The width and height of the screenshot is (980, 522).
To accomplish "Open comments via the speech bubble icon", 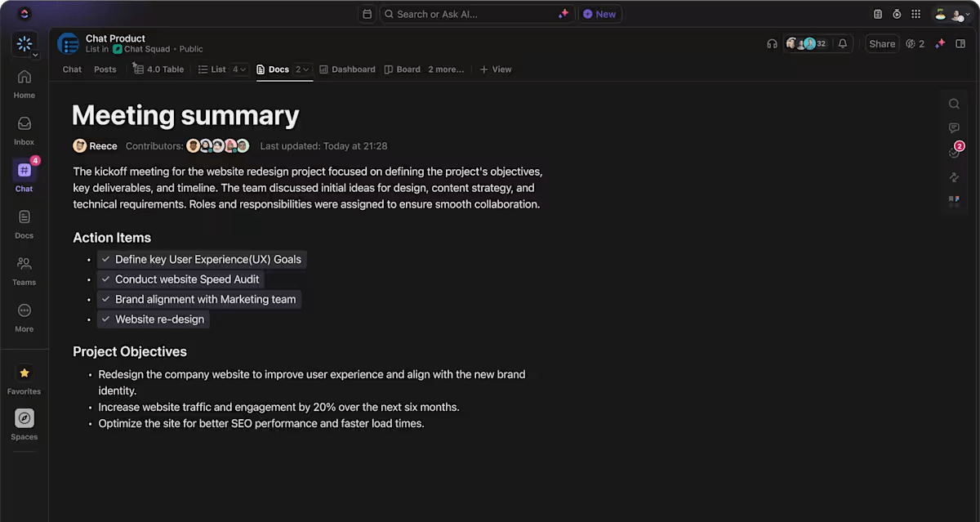I will tap(954, 127).
